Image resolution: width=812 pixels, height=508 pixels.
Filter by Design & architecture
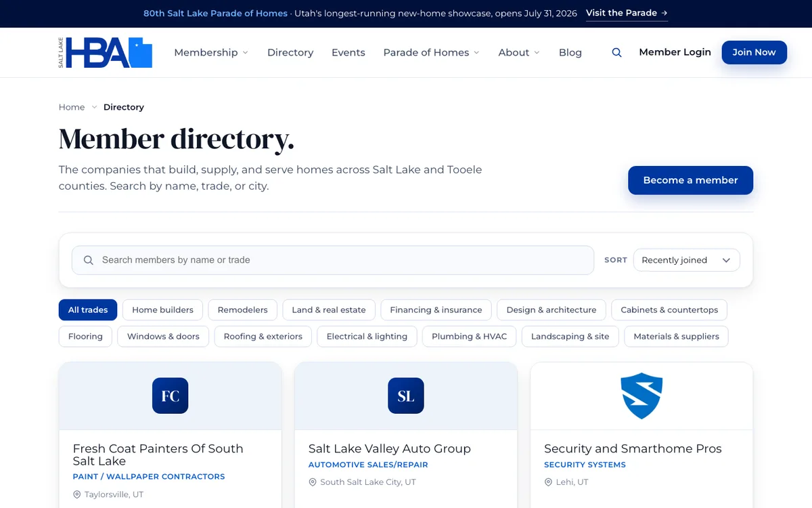(x=551, y=310)
